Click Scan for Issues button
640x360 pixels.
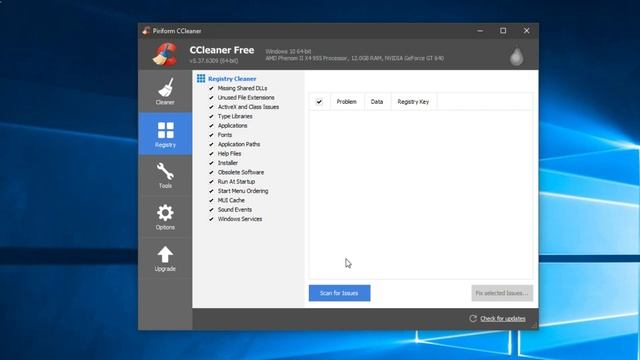point(340,293)
